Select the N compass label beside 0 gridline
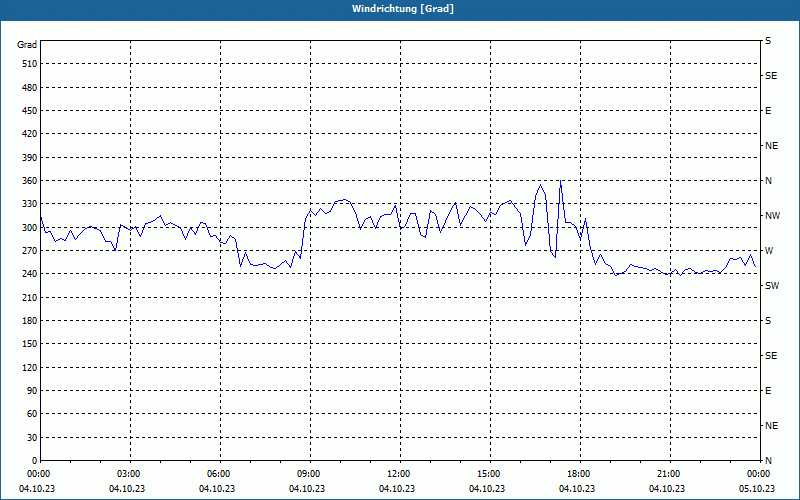 pyautogui.click(x=768, y=461)
